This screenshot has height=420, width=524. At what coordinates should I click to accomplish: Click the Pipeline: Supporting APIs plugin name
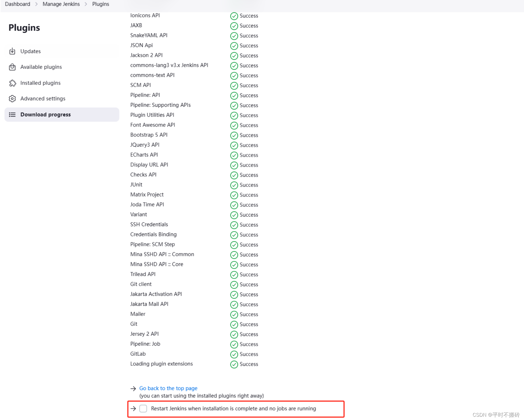[x=160, y=105]
